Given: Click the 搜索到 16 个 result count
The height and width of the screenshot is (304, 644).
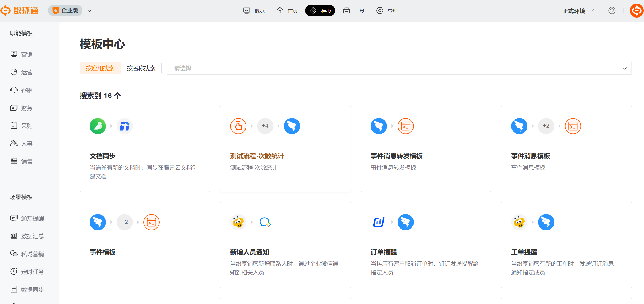Looking at the screenshot, I should click(x=100, y=96).
